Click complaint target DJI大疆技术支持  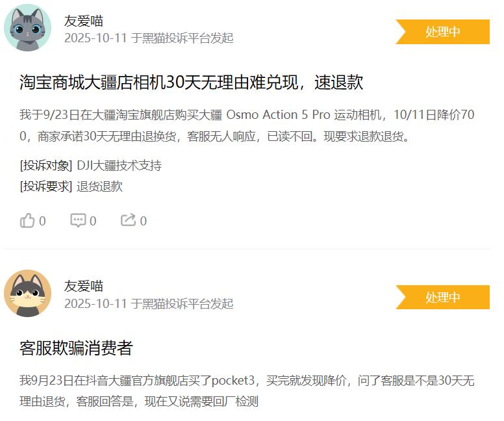point(120,165)
